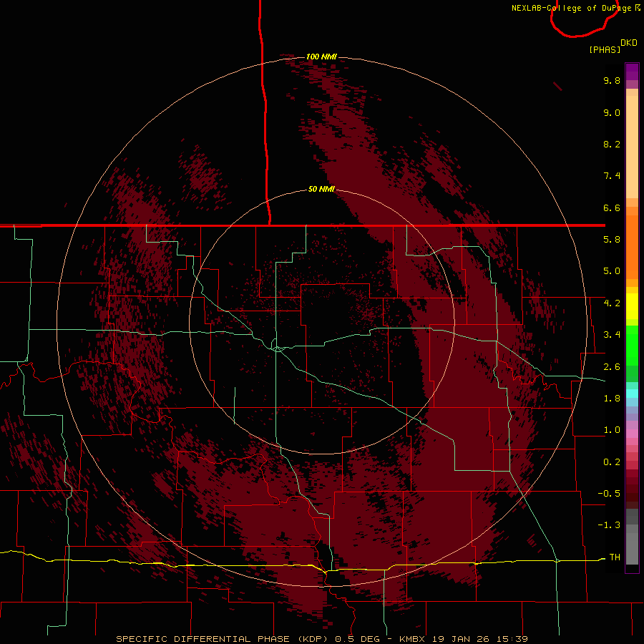This screenshot has height=644, width=644.
Task: Click the "DKD" legend heading
Action: [x=629, y=43]
